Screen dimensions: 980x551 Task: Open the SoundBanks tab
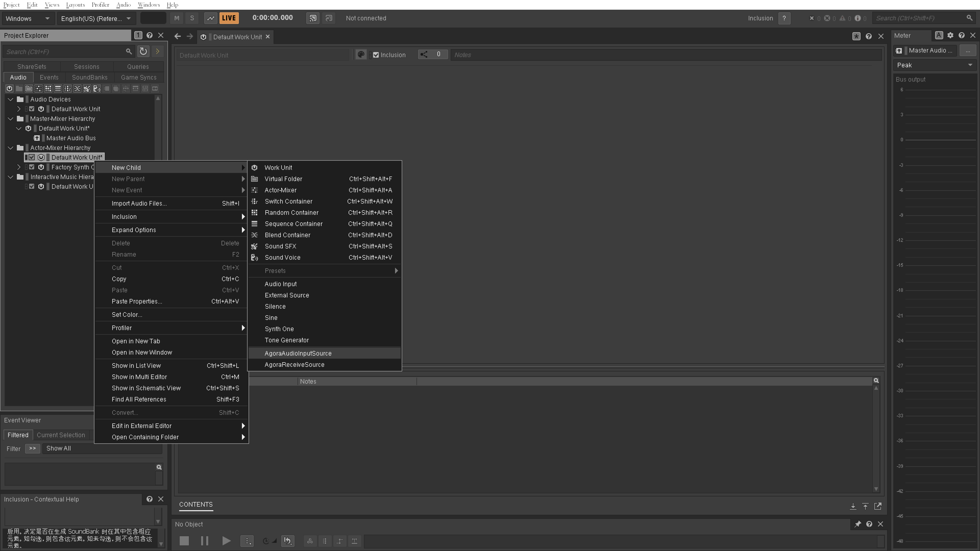[x=90, y=77]
